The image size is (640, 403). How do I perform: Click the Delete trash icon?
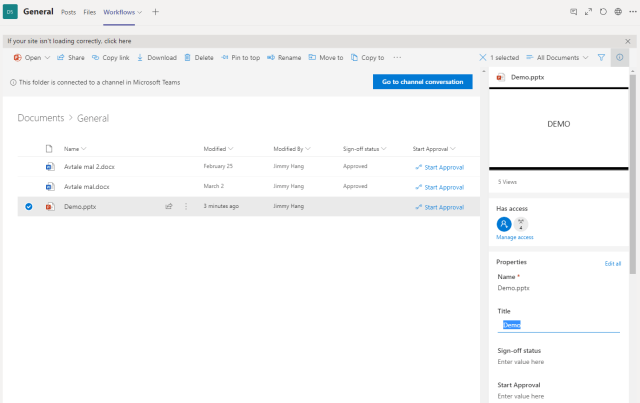point(187,58)
